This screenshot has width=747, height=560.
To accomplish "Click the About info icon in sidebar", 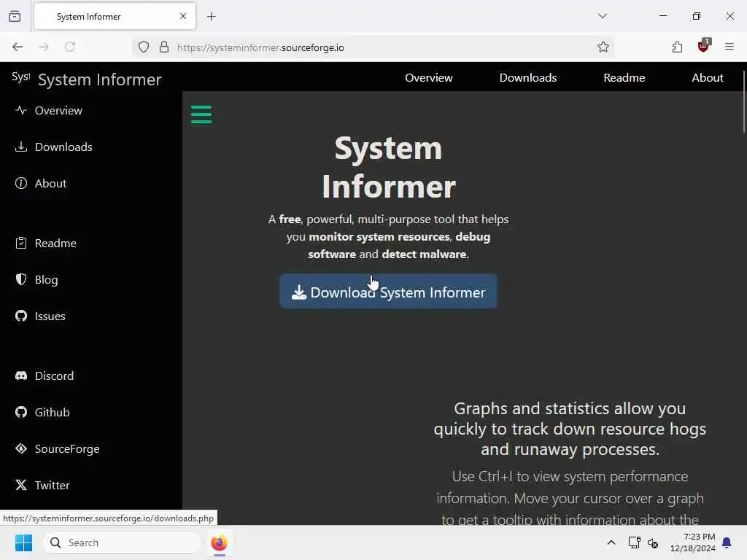I will pyautogui.click(x=21, y=183).
